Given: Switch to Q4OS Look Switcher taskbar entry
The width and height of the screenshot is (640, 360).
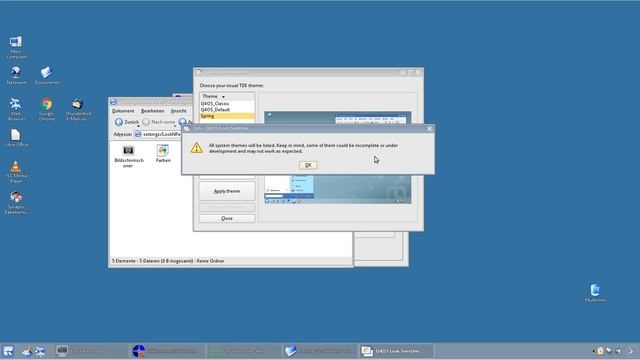Looking at the screenshot, I should 396,351.
